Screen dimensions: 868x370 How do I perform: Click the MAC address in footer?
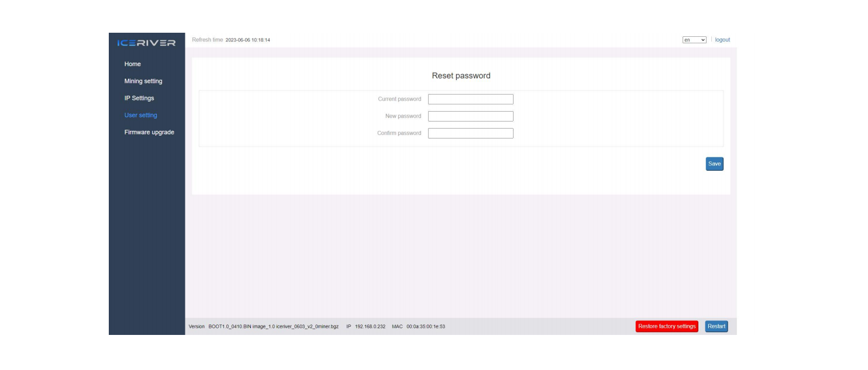425,327
